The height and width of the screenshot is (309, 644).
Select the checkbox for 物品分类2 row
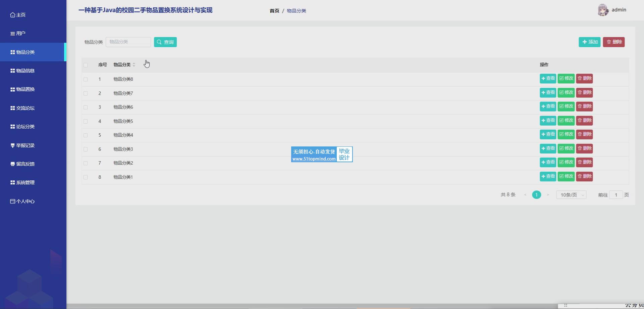coord(86,163)
